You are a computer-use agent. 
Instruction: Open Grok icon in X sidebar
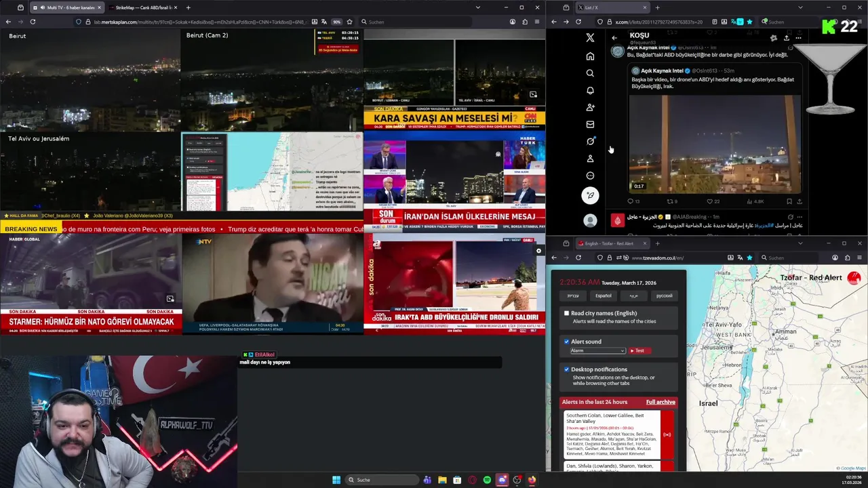click(590, 141)
